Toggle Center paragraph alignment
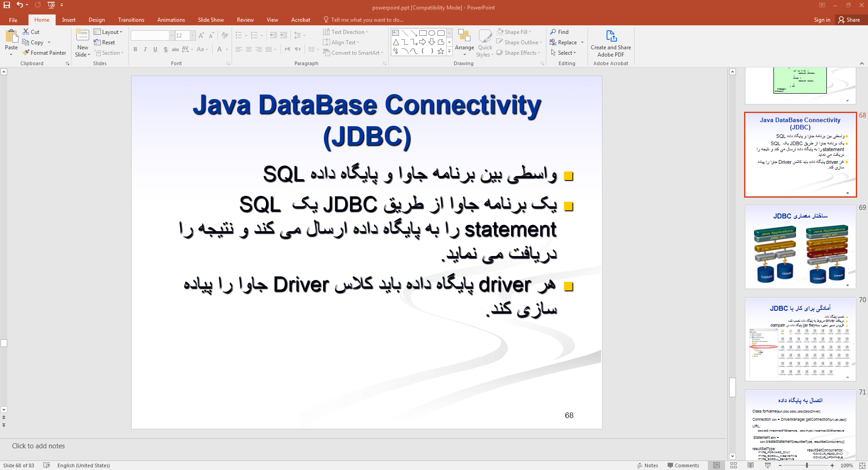 [249, 49]
